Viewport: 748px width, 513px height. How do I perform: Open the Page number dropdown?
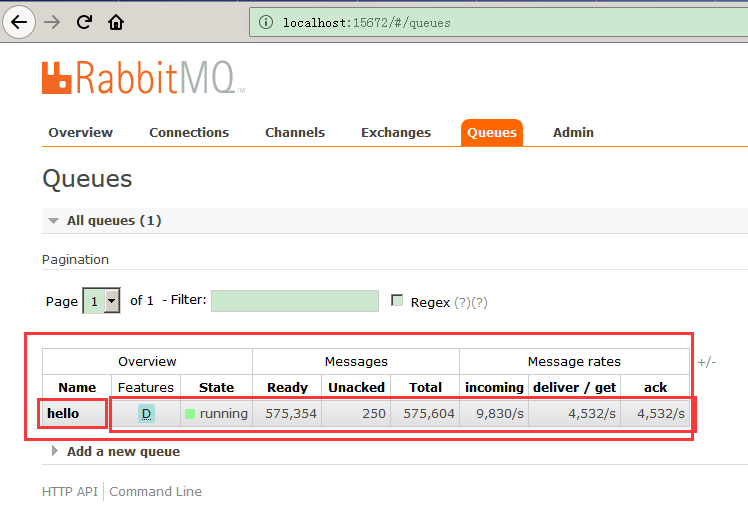[101, 301]
